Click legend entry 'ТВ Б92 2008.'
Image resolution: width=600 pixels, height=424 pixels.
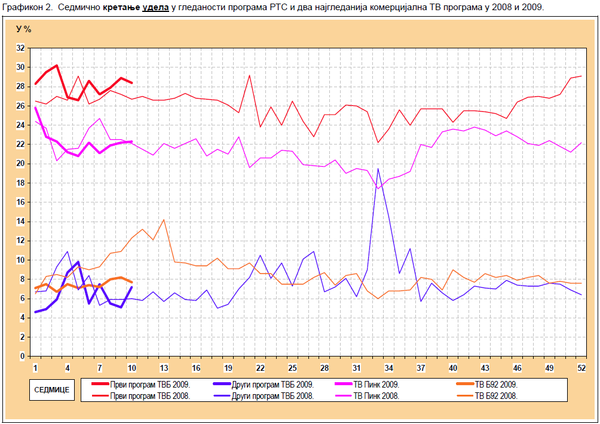[487, 396]
